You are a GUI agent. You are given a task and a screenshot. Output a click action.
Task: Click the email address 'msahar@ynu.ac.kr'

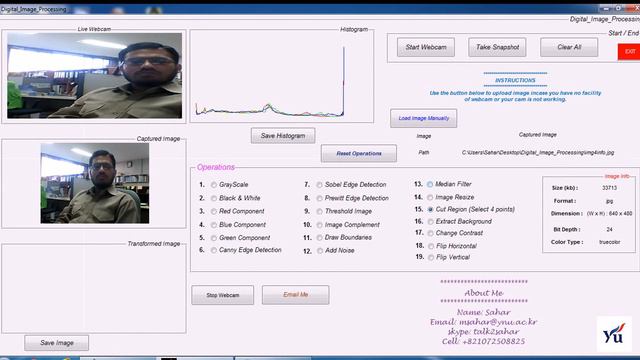click(x=498, y=322)
